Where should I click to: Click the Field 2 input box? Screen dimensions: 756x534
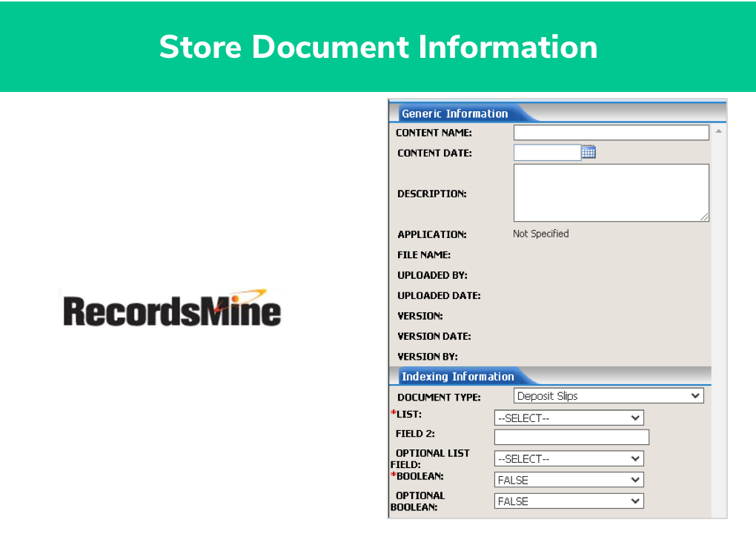tap(571, 437)
